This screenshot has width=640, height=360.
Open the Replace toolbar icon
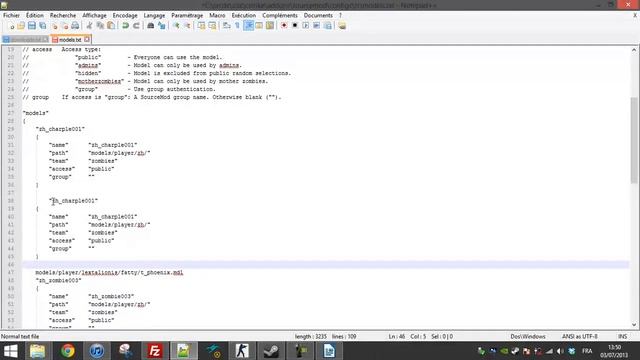162,26
